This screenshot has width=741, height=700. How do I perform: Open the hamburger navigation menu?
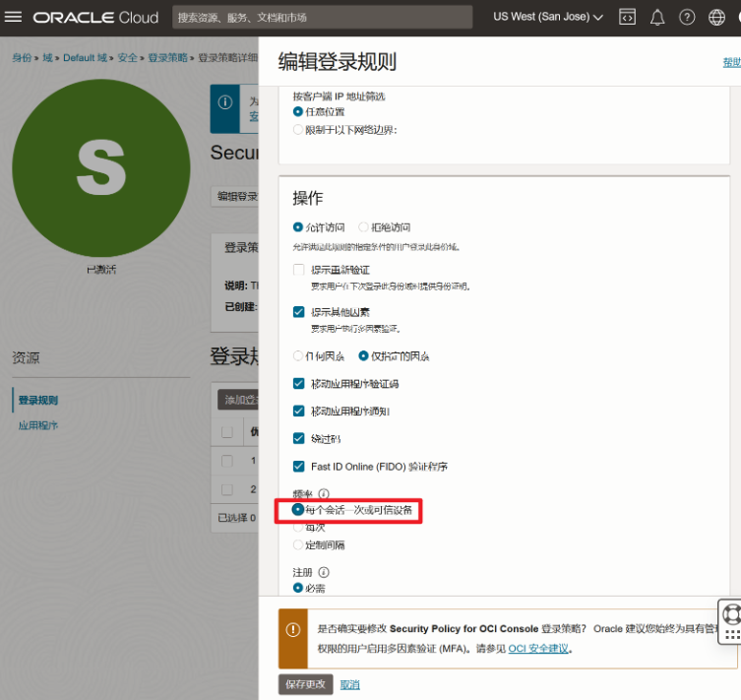point(14,18)
